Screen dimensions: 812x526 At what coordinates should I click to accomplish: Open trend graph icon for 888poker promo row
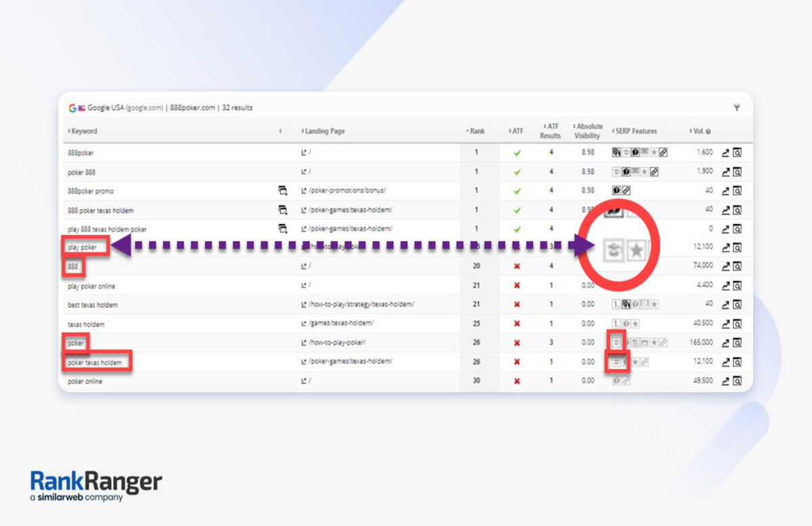725,191
